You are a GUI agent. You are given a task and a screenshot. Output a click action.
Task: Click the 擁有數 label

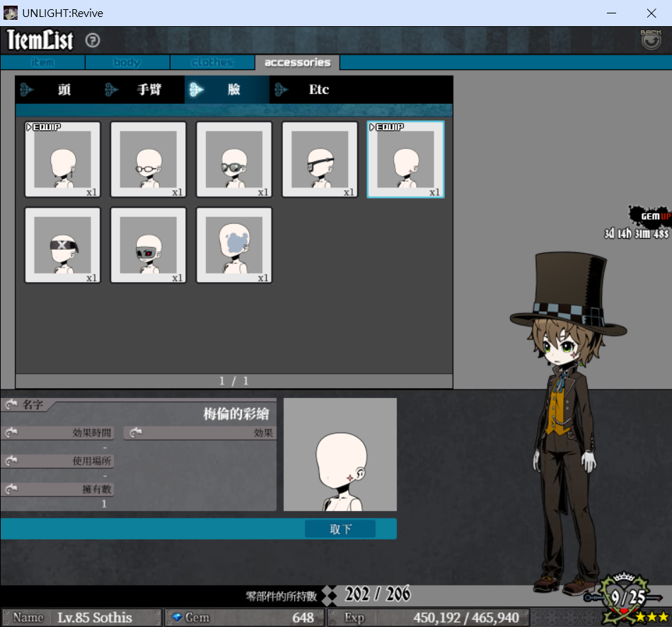(97, 490)
